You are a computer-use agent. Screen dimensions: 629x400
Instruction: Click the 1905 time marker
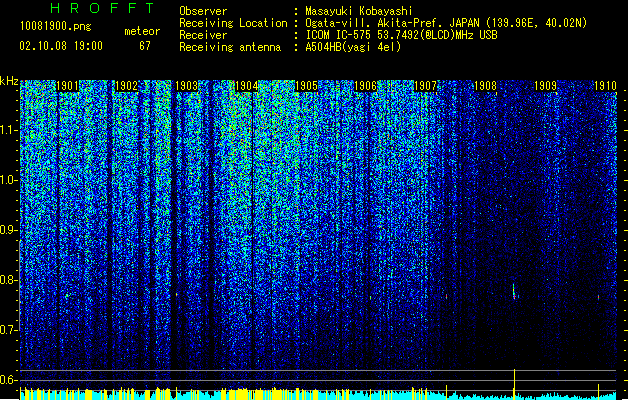[x=306, y=86]
